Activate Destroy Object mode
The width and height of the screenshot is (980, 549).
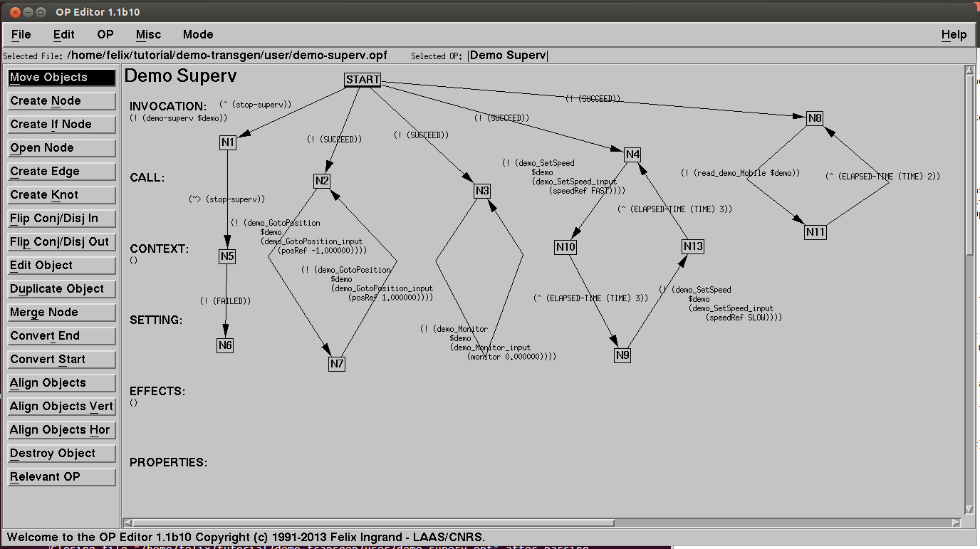point(61,454)
